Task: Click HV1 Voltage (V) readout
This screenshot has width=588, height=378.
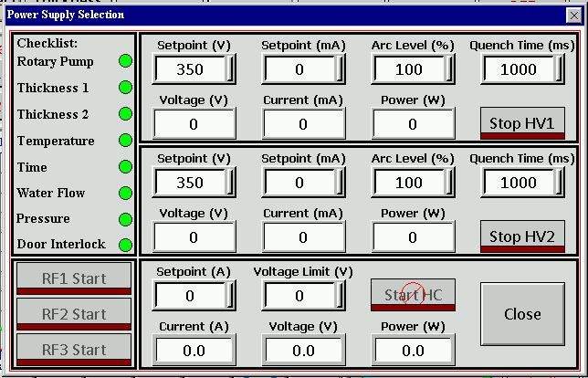Action: (x=194, y=124)
